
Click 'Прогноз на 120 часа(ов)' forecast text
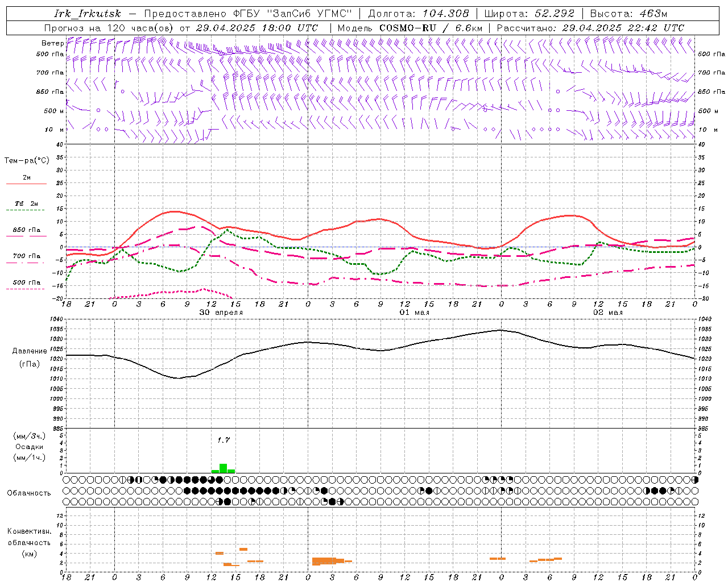click(109, 28)
